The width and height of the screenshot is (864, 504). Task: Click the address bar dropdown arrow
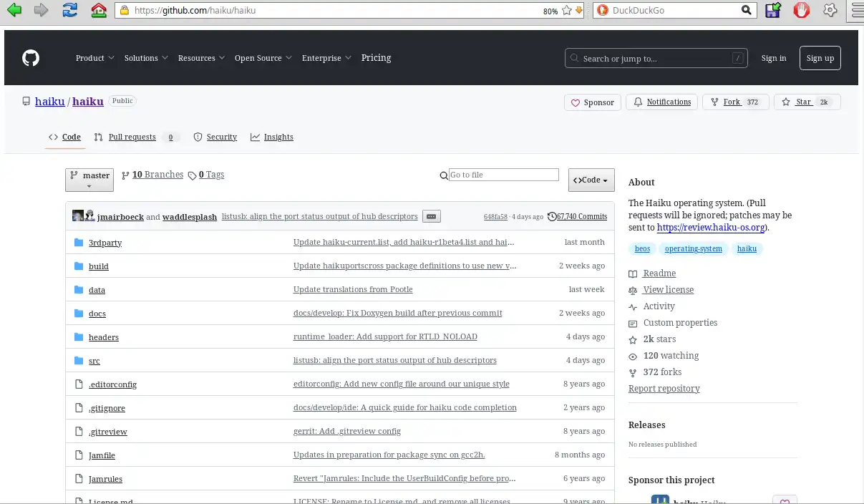point(579,10)
